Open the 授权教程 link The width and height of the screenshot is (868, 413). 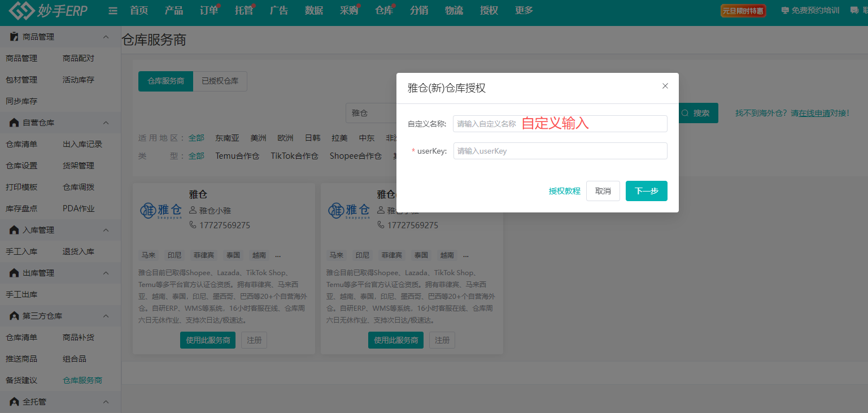click(x=564, y=191)
